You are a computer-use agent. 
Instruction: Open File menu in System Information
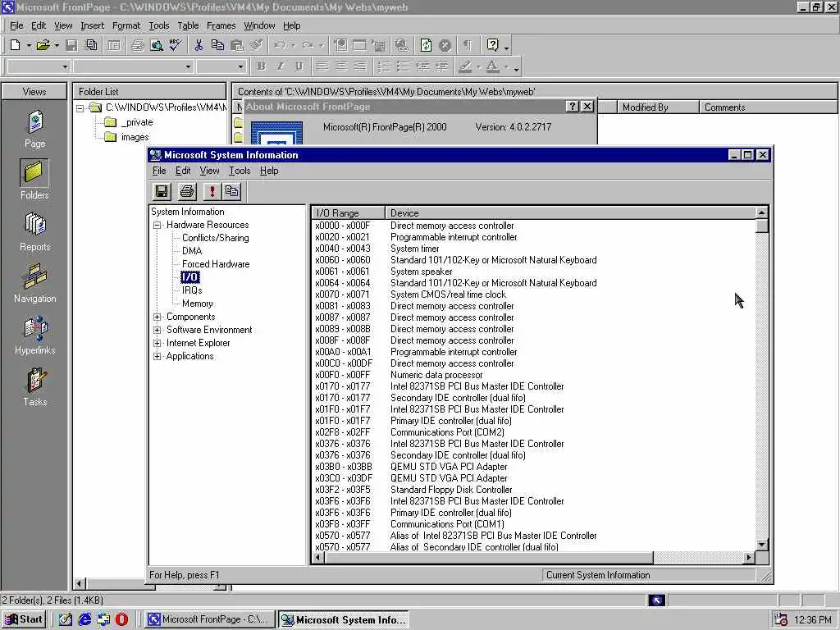[159, 171]
